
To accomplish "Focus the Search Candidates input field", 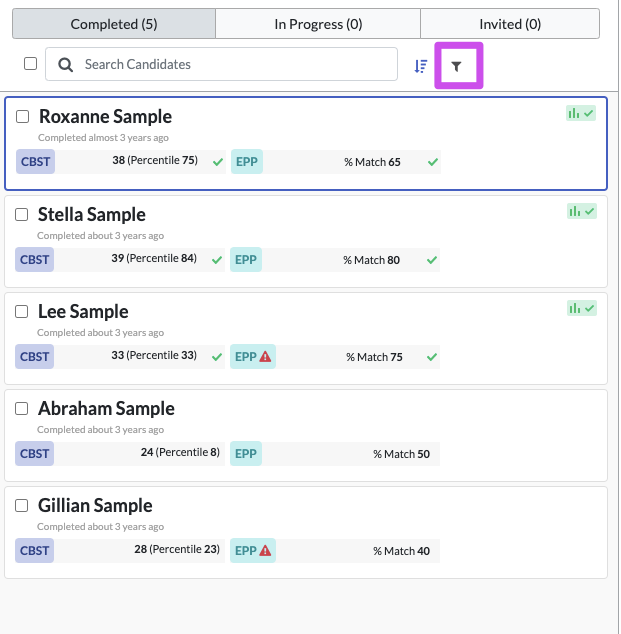I will click(x=222, y=64).
